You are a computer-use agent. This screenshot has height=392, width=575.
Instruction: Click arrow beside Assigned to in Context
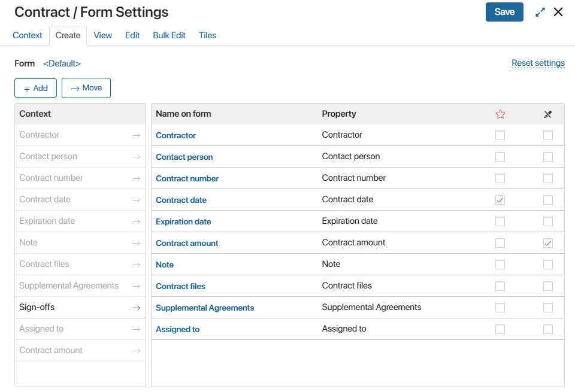click(136, 329)
